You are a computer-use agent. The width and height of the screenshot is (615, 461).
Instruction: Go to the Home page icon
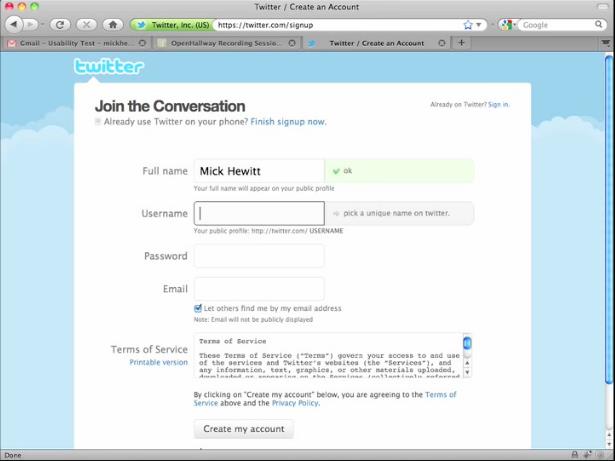click(x=113, y=25)
